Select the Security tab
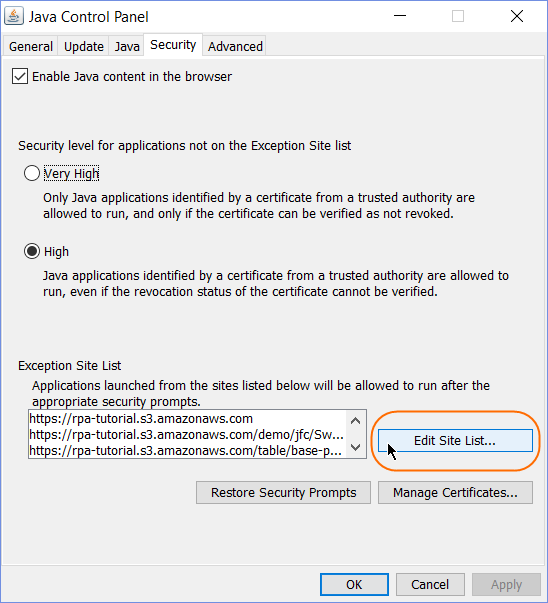This screenshot has width=548, height=603. pos(173,45)
